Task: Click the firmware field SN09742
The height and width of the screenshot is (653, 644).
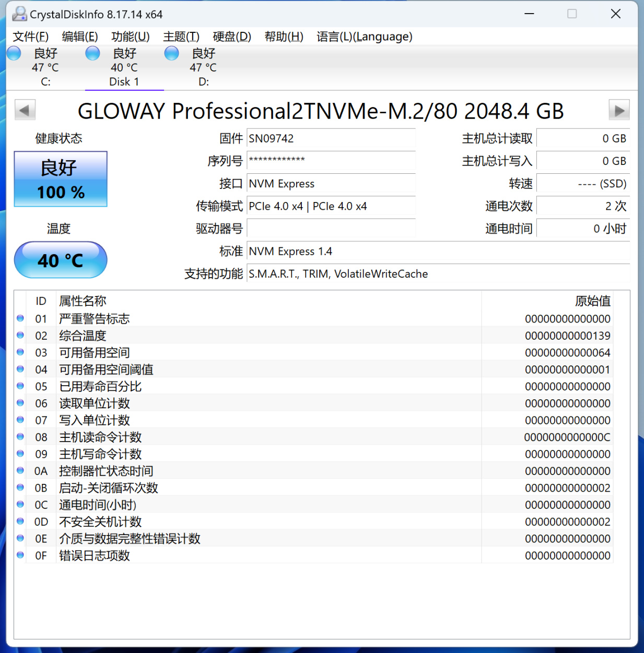Action: tap(331, 138)
